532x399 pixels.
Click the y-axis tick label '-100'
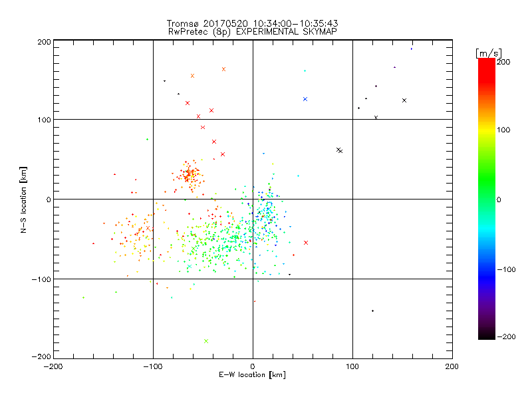click(41, 279)
